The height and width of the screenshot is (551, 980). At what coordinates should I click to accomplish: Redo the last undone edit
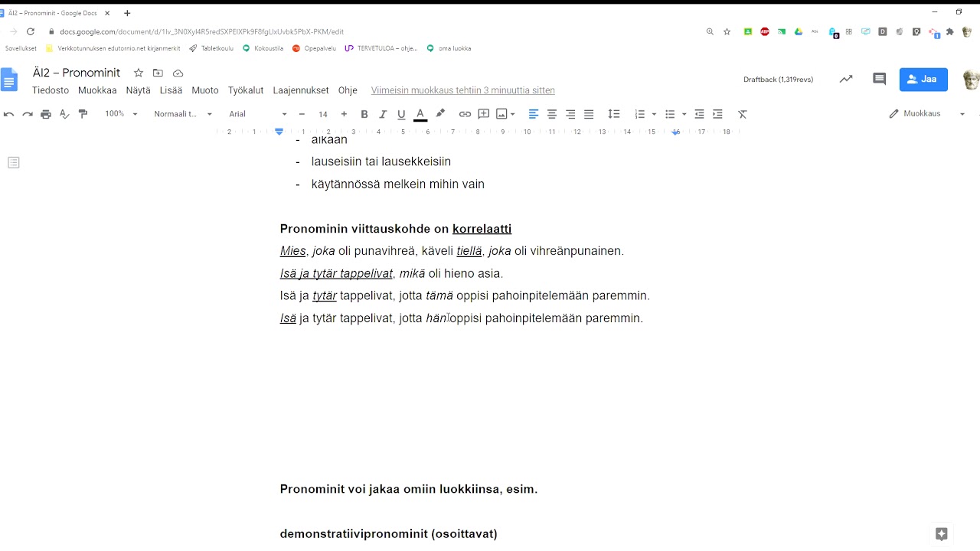click(28, 114)
